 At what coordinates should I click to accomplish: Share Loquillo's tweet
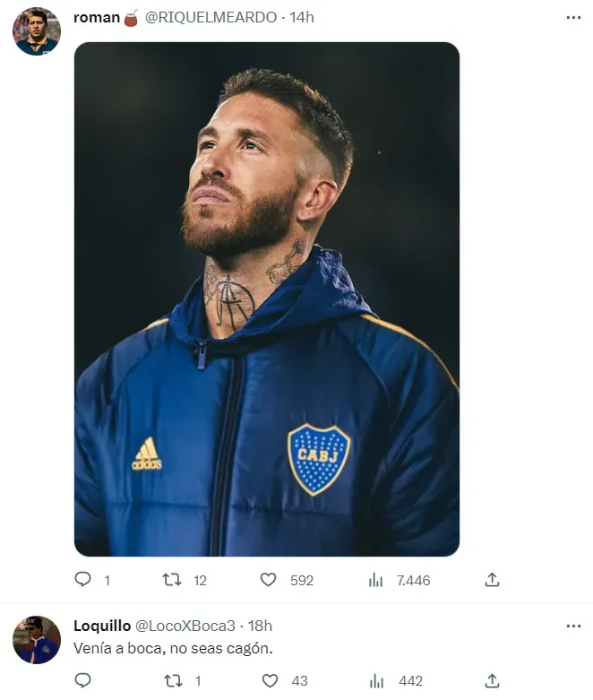[492, 681]
